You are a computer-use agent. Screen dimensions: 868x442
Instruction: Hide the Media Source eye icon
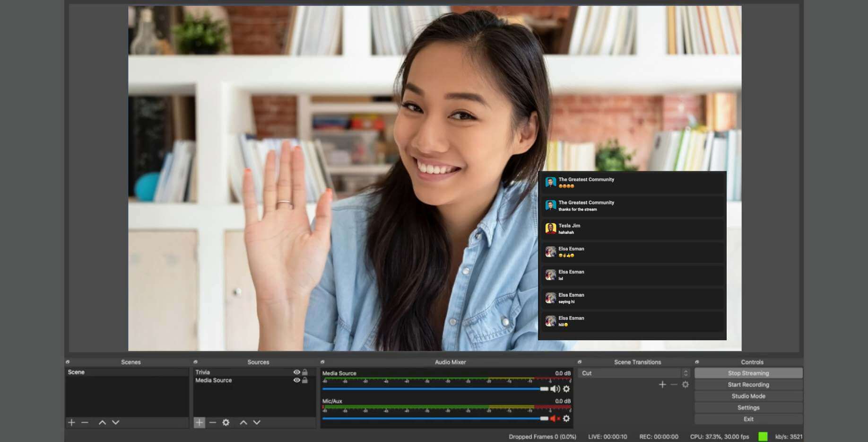[x=297, y=380]
